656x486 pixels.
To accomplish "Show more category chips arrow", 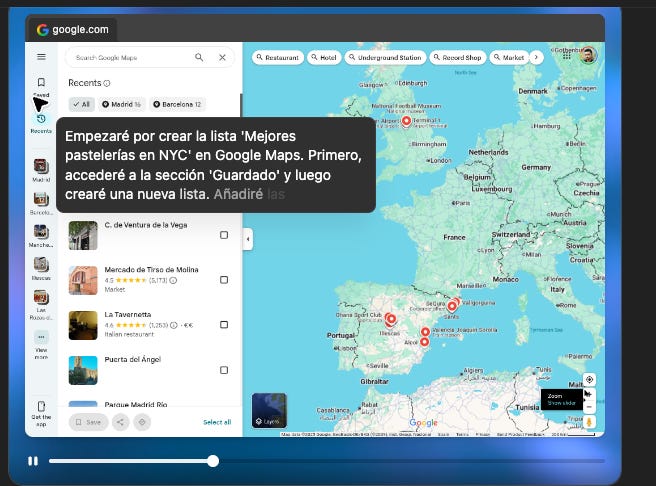I will coord(536,57).
